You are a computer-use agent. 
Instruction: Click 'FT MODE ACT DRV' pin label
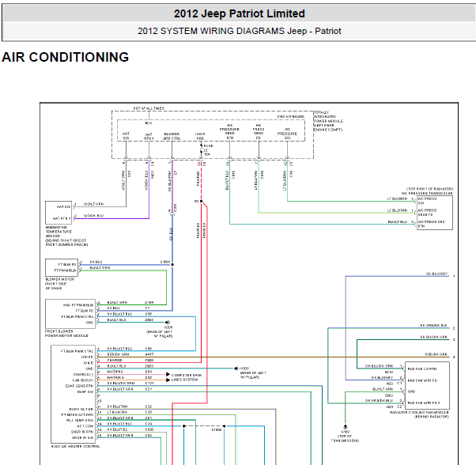point(77,414)
